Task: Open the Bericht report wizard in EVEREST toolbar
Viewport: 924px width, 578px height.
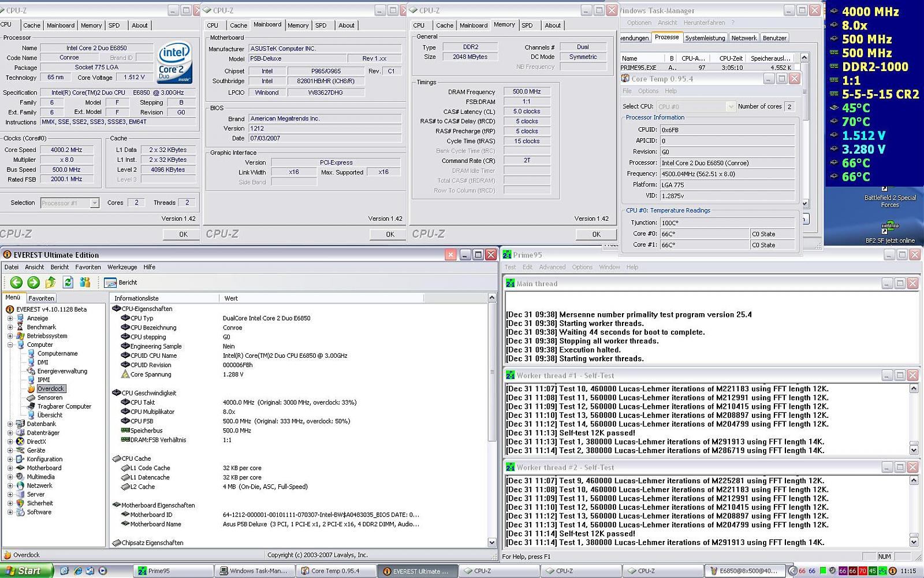Action: pyautogui.click(x=121, y=283)
